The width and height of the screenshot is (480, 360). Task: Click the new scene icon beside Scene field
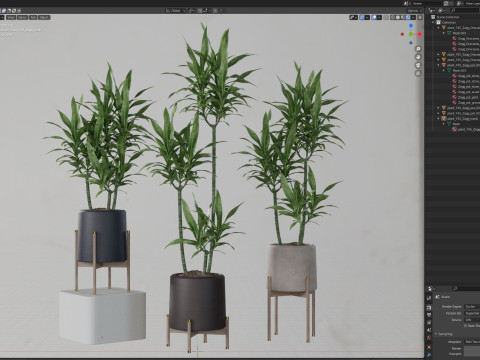447,3
